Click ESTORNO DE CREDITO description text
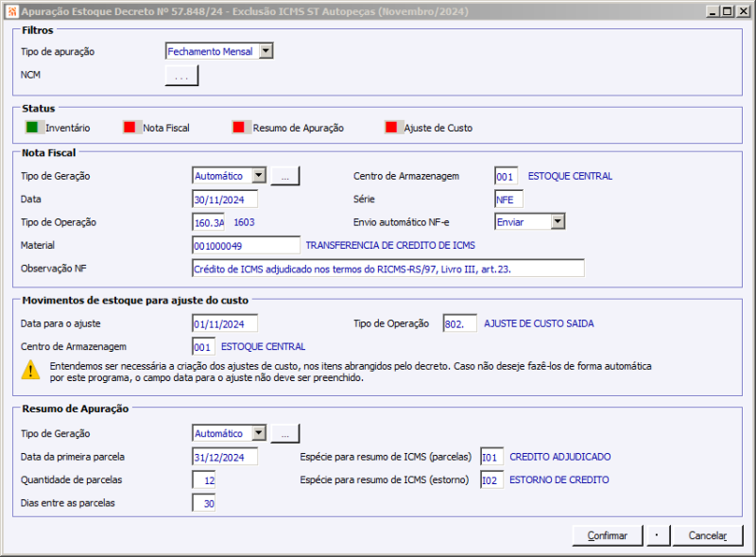This screenshot has width=756, height=557. click(559, 479)
